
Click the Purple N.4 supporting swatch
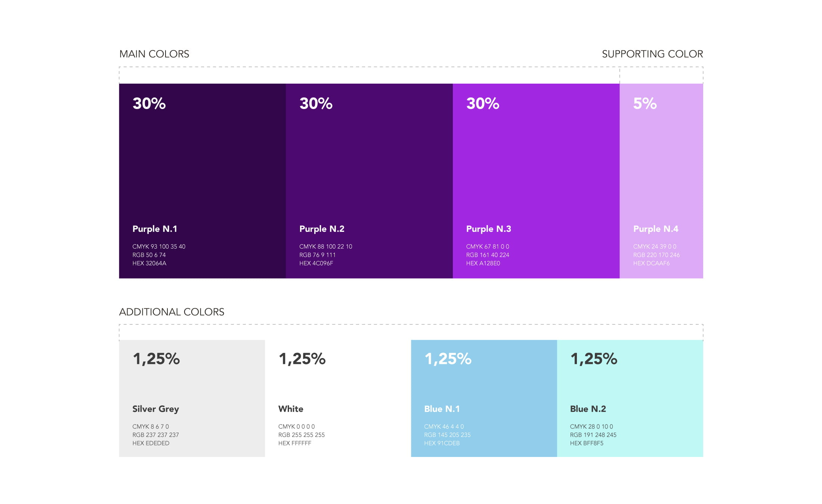(661, 168)
